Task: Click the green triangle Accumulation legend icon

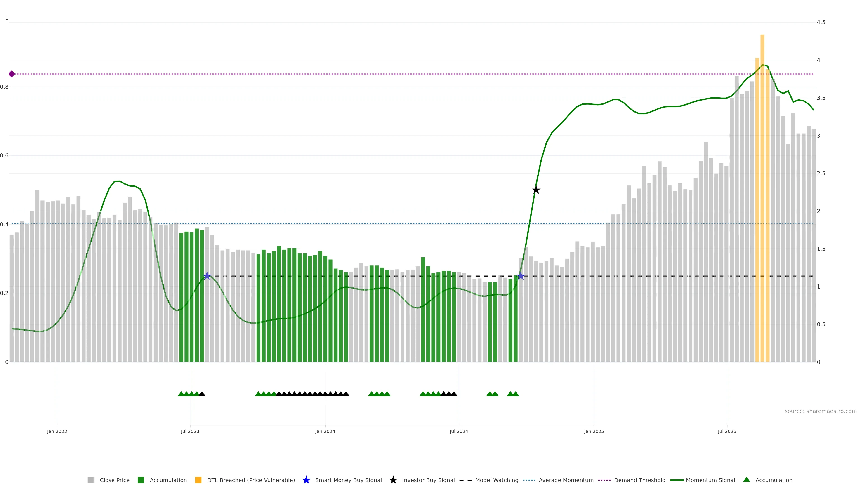Action: point(746,480)
